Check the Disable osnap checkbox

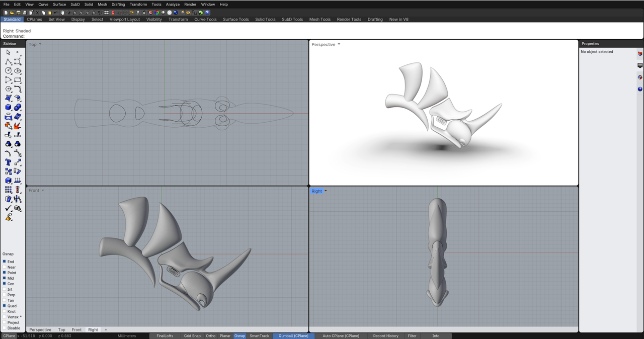coord(5,328)
